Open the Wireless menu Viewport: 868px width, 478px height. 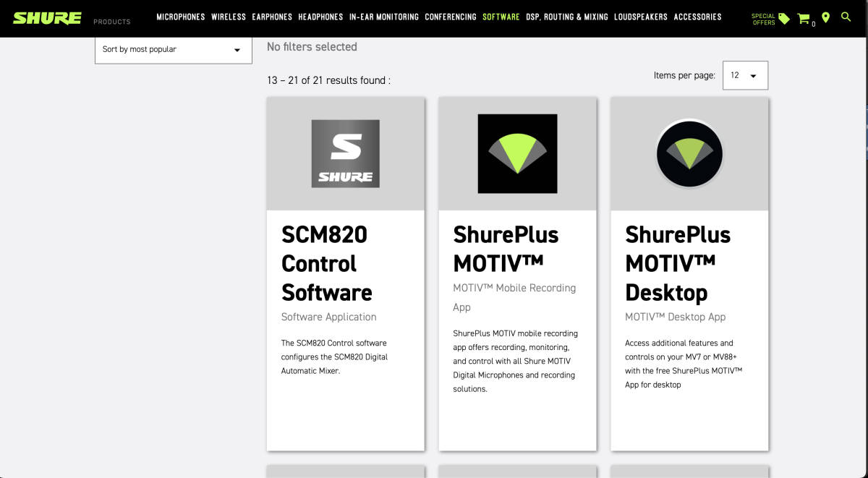click(x=229, y=17)
